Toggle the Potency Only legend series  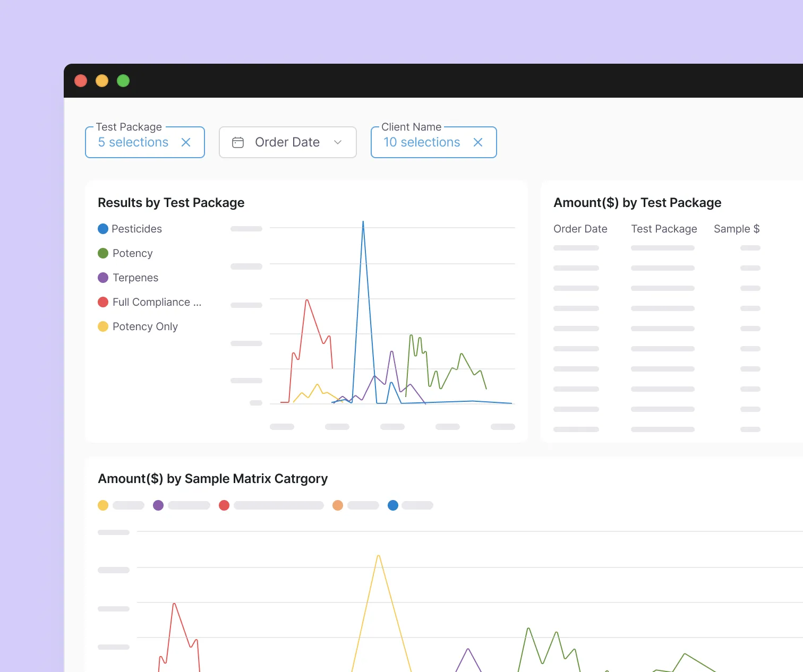138,326
